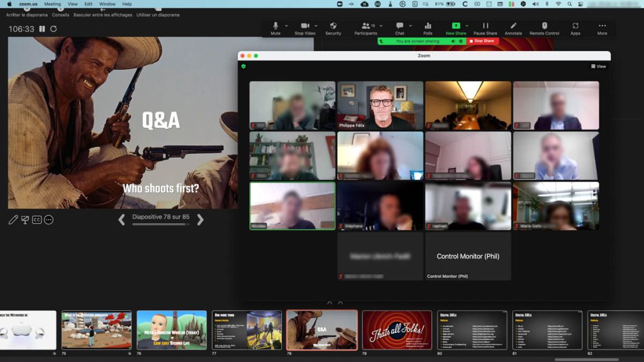Click the volume icon in menu bar
This screenshot has width=644, height=362.
[x=536, y=4]
